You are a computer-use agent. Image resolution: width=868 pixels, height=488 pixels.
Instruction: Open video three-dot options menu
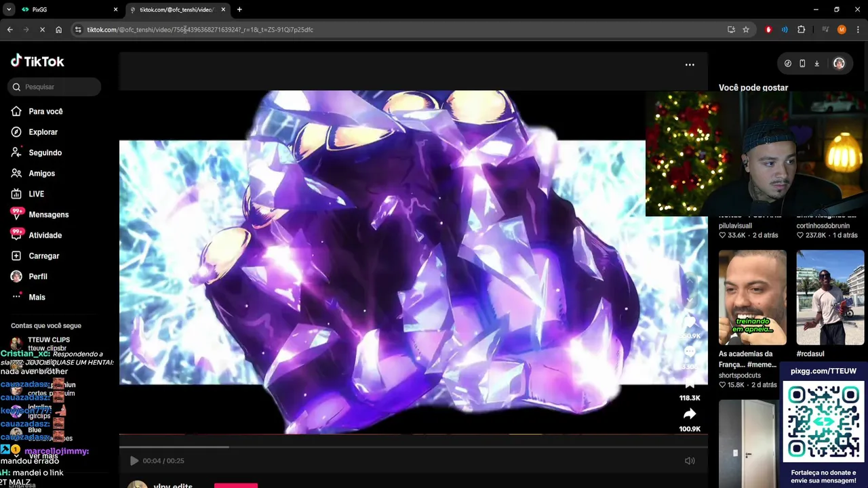[690, 64]
